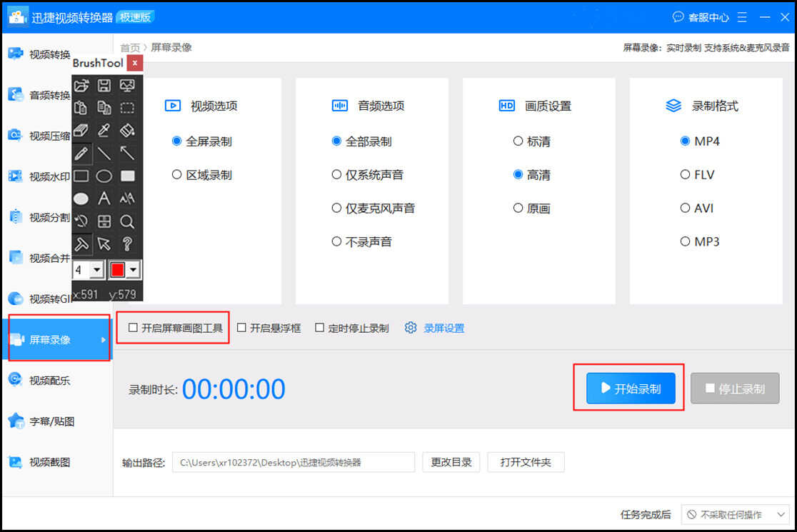Select the text 'A' tool in BrushTool
The height and width of the screenshot is (532, 797).
coord(104,199)
